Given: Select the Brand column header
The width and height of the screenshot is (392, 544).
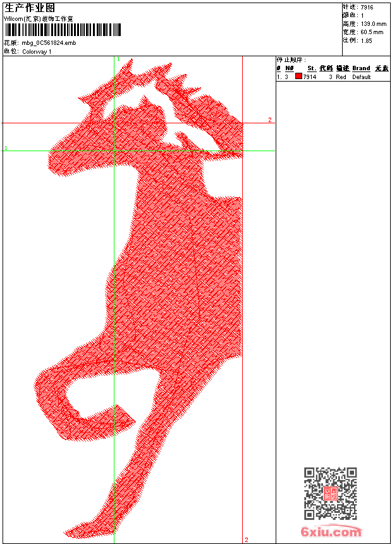Looking at the screenshot, I should pos(361,68).
